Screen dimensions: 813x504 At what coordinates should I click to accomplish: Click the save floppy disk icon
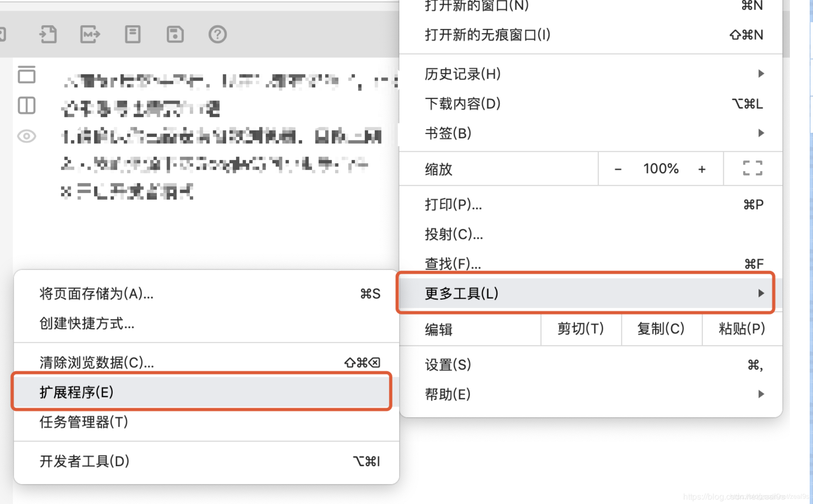click(x=175, y=34)
